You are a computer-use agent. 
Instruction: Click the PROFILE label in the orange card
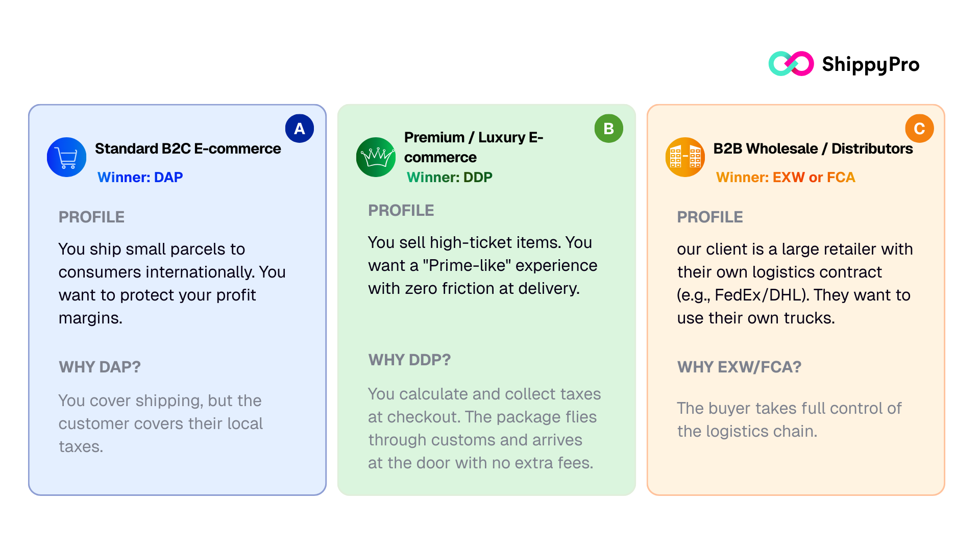click(x=709, y=217)
